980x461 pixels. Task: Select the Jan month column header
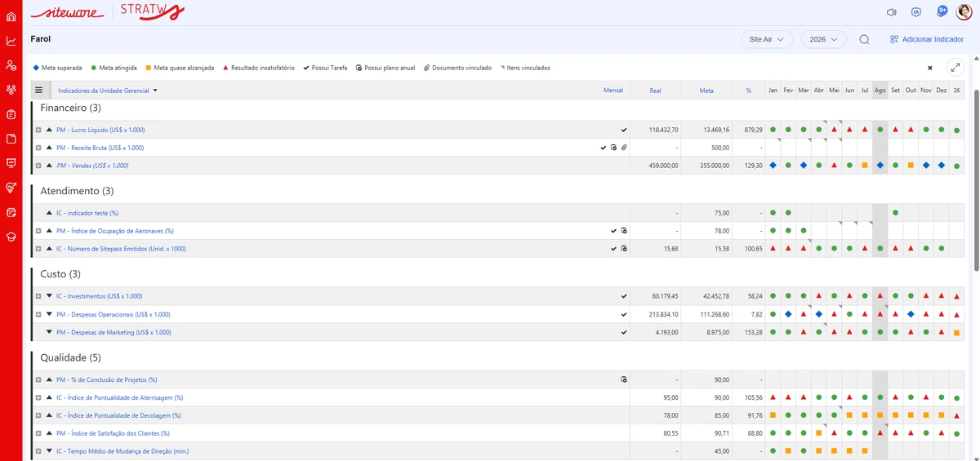773,91
